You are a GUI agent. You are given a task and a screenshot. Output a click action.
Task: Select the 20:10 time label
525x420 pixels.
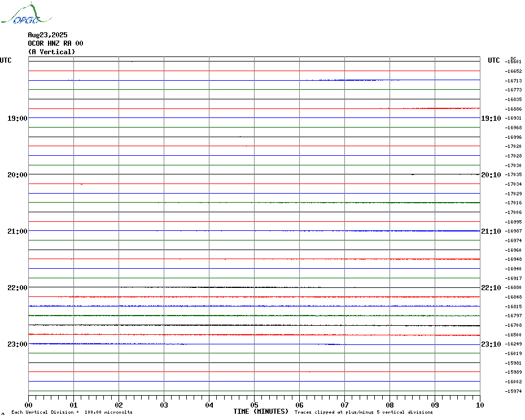coord(491,174)
